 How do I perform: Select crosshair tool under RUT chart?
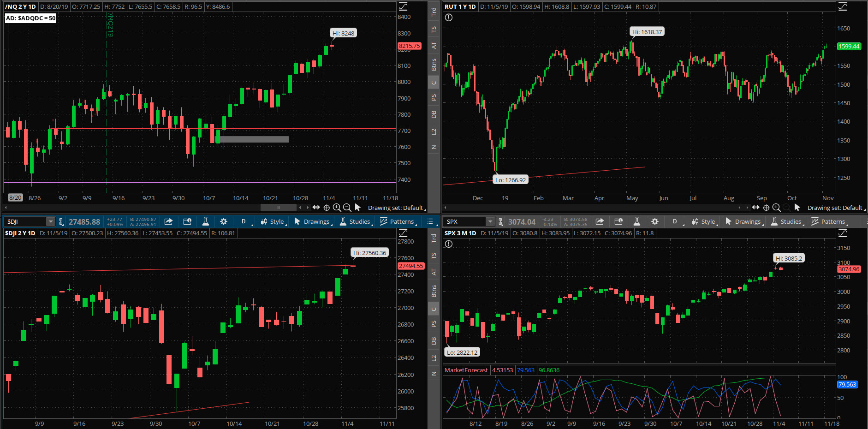pyautogui.click(x=766, y=208)
